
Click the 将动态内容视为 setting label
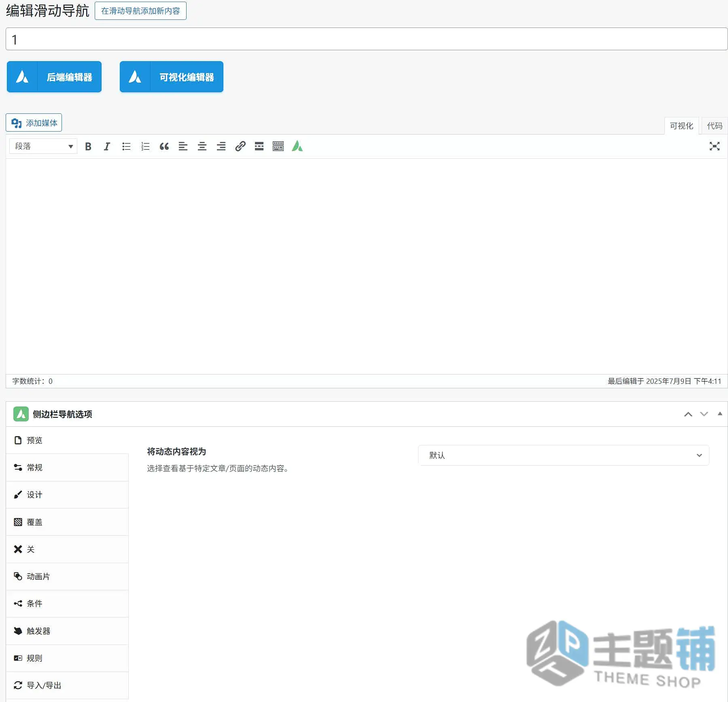click(176, 452)
